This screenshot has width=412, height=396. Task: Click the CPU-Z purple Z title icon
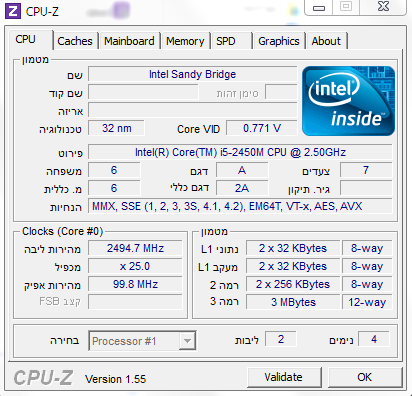click(13, 11)
